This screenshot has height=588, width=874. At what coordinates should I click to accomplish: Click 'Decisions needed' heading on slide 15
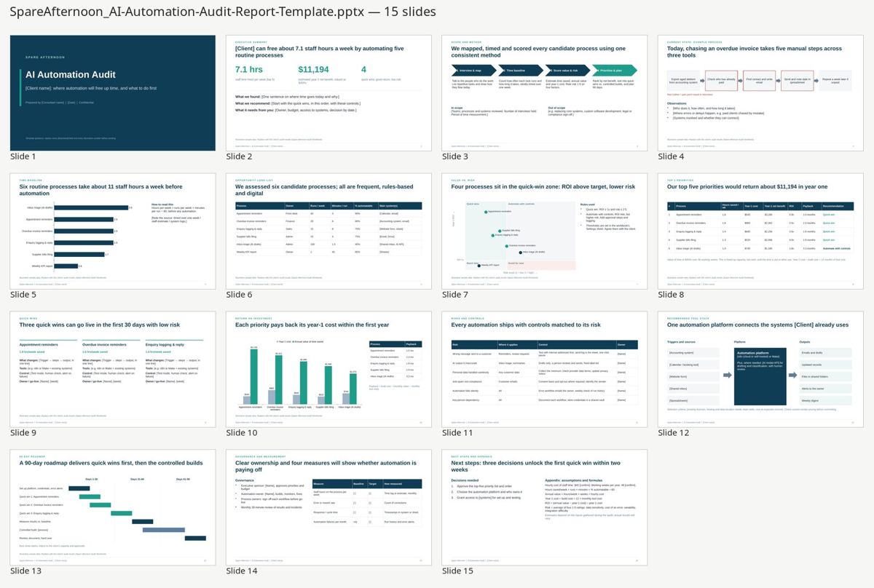click(465, 480)
